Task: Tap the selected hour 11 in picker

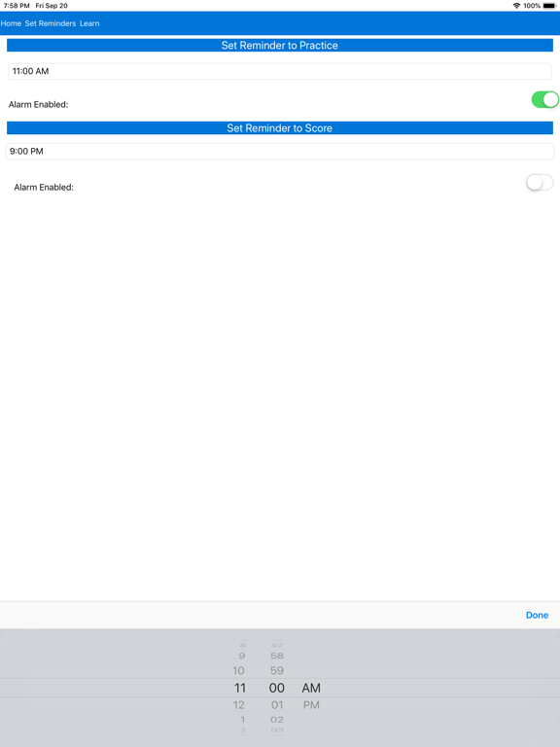Action: 240,688
